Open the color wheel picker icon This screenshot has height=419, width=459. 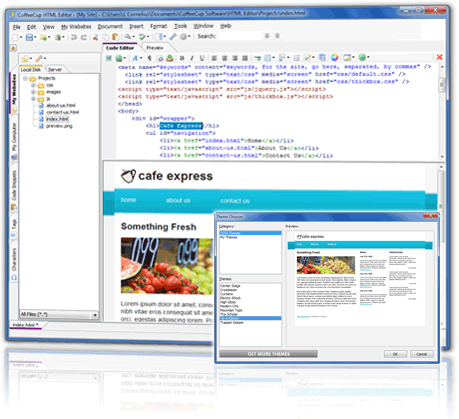(334, 58)
